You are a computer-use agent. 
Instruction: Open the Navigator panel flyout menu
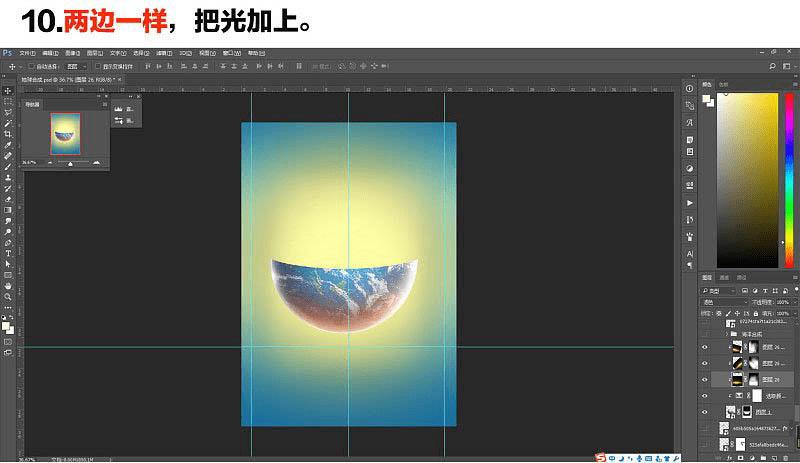click(105, 104)
